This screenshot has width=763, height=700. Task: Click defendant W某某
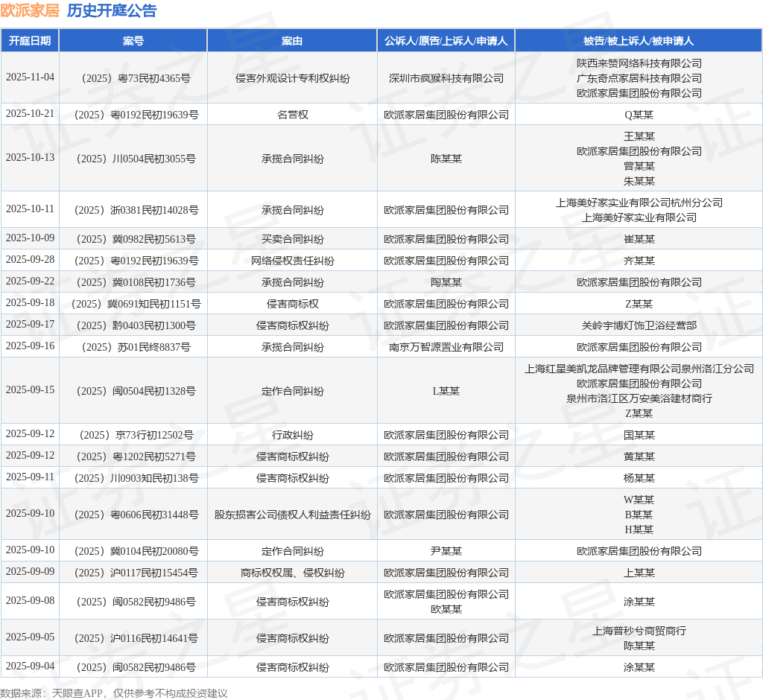pyautogui.click(x=639, y=500)
